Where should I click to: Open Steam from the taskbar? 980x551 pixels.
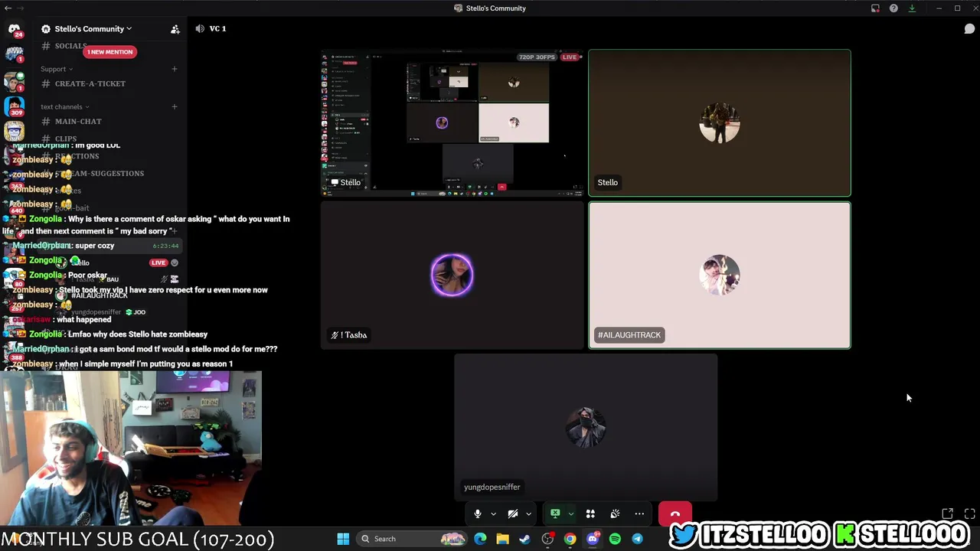point(524,539)
